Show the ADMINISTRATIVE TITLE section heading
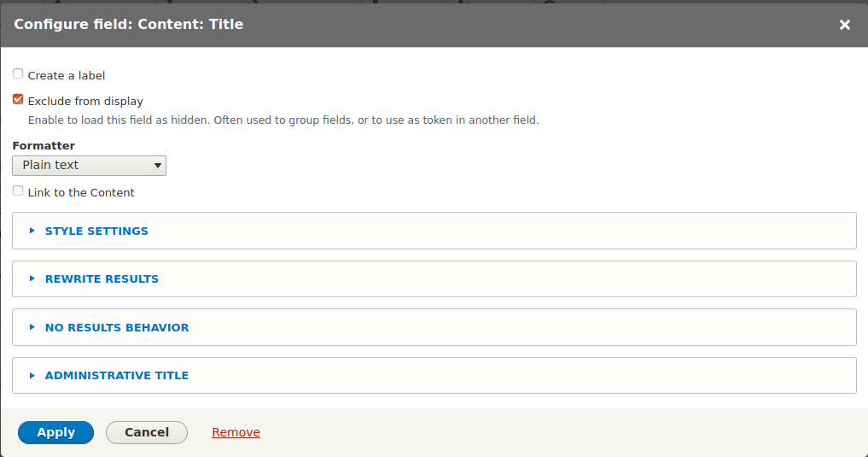Image resolution: width=868 pixels, height=457 pixels. click(x=117, y=375)
